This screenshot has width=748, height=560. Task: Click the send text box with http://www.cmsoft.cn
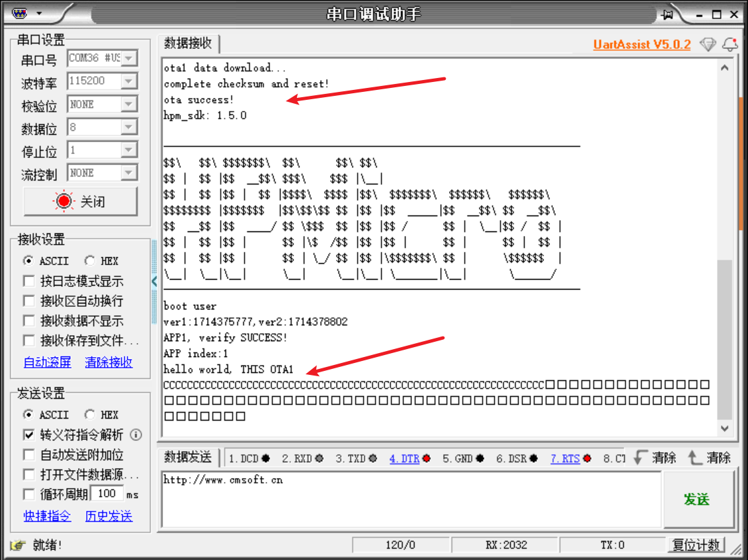tap(411, 499)
